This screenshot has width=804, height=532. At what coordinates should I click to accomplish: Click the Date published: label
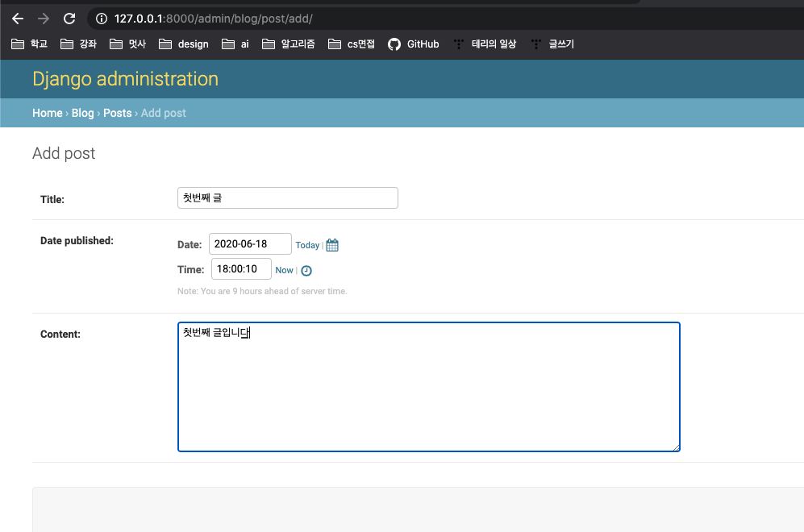(x=77, y=240)
